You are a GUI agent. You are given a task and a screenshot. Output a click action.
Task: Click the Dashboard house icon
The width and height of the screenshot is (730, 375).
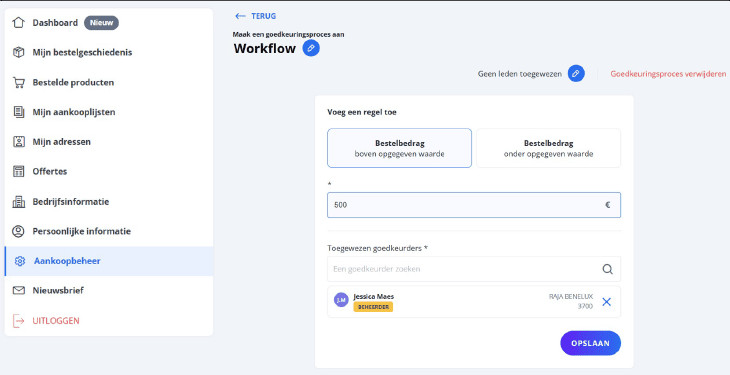point(18,22)
